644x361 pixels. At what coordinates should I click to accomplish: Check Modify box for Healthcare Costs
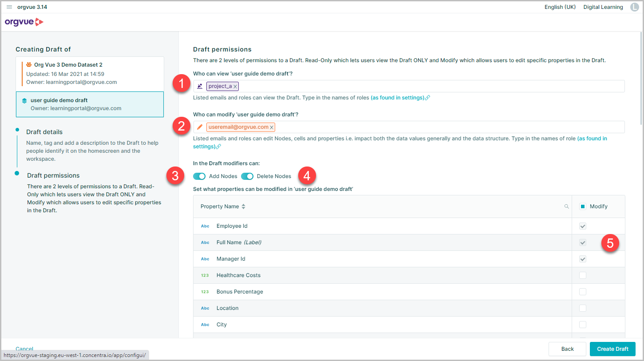(x=583, y=275)
